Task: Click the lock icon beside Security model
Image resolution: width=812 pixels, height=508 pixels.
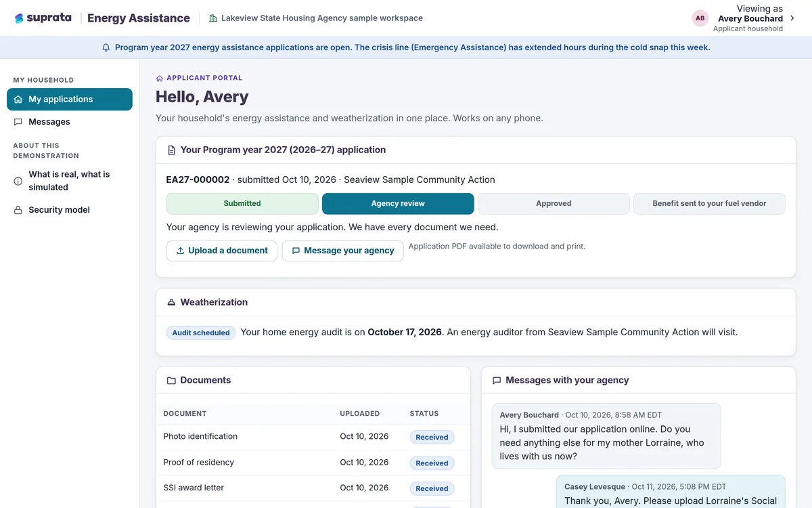Action: pyautogui.click(x=18, y=210)
